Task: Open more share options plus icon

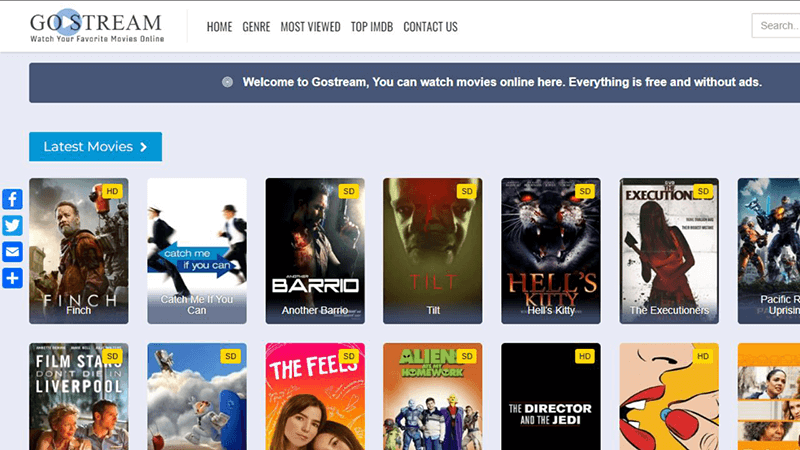Action: click(12, 279)
